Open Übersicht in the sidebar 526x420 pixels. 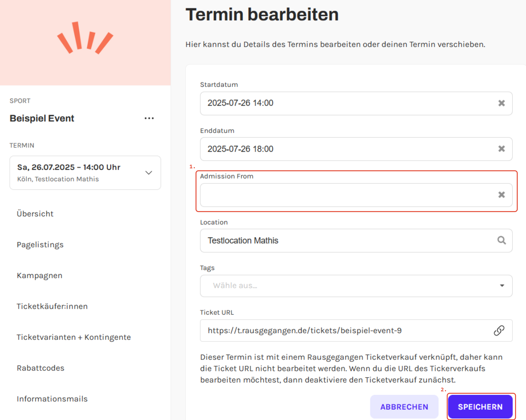pyautogui.click(x=35, y=214)
